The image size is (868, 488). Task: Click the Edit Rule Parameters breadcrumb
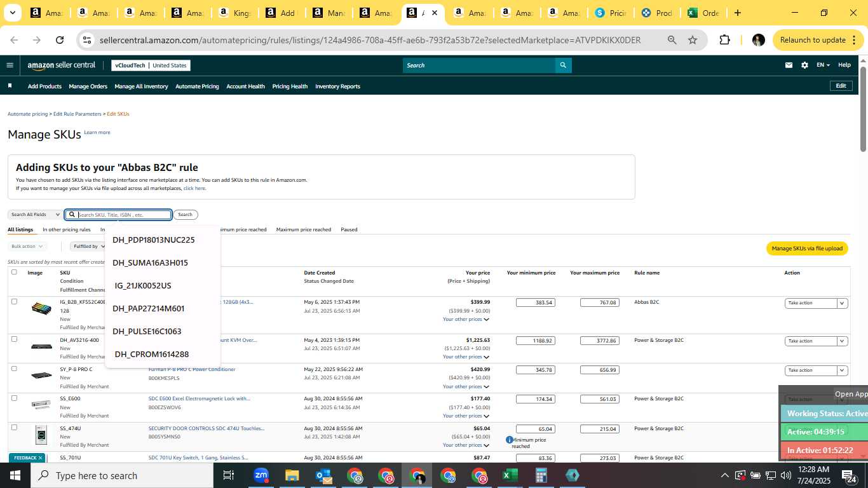click(x=77, y=114)
